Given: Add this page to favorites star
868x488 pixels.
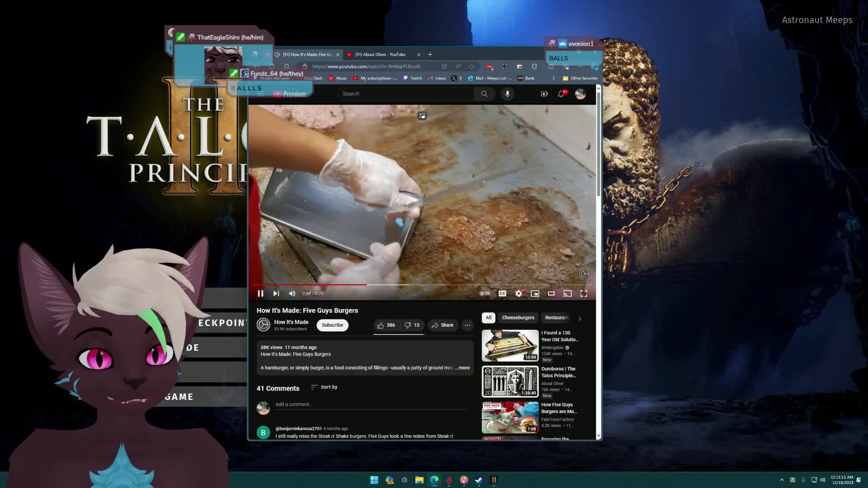Looking at the screenshot, I should pyautogui.click(x=472, y=66).
